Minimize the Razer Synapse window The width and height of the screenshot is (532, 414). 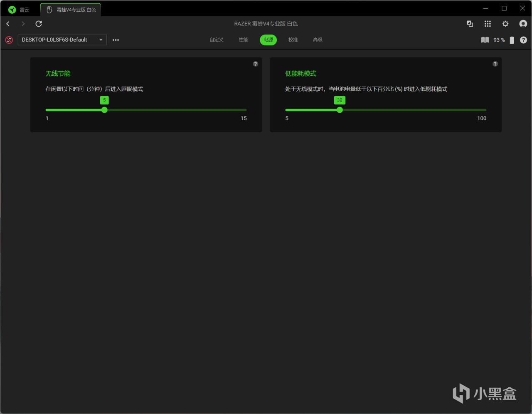[485, 8]
